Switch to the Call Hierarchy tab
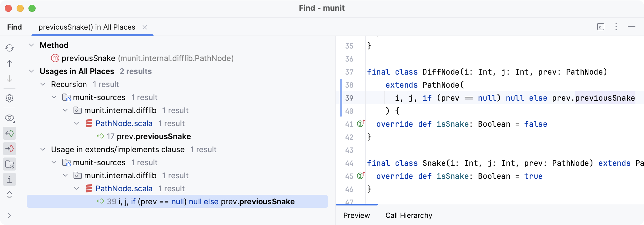Screen dimensions: 644x225 [x=409, y=215]
